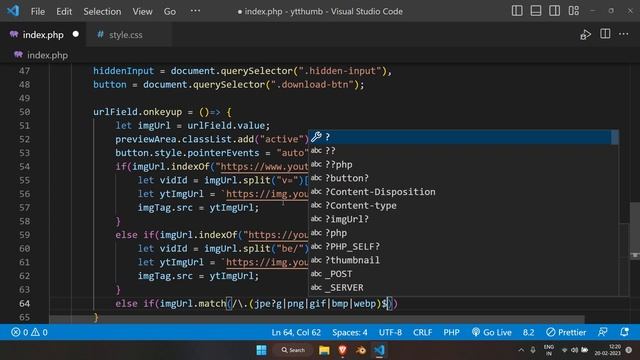Image resolution: width=640 pixels, height=360 pixels.
Task: Change language mode via PHP
Action: [x=451, y=332]
